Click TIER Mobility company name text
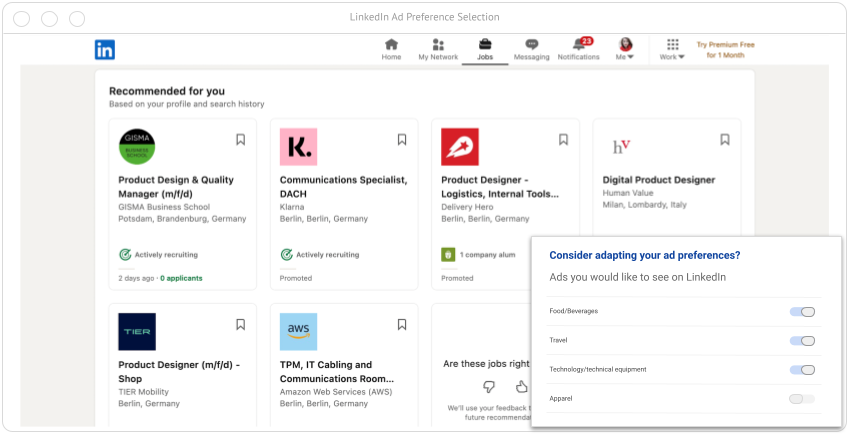This screenshot has height=435, width=850. click(144, 392)
